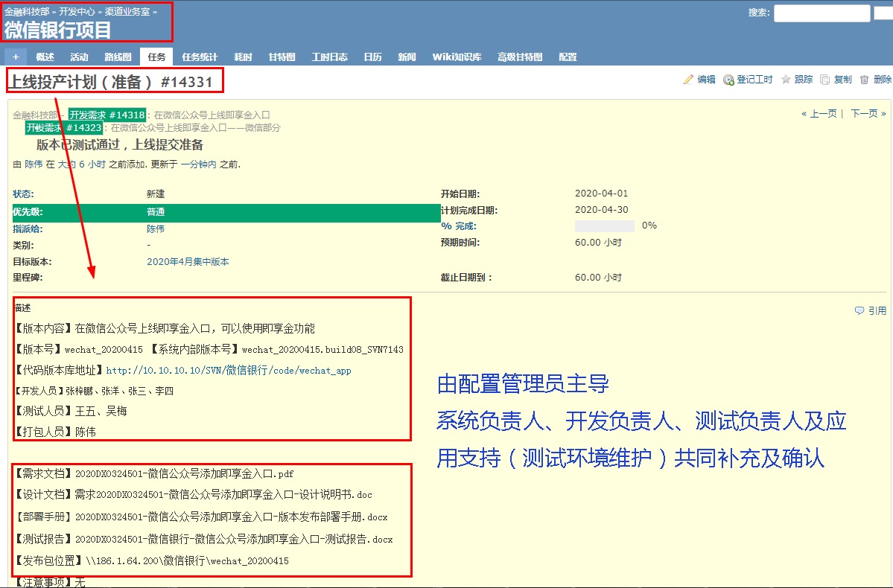Click the 金融科技部 breadcrumb
The image size is (893, 588).
[x=27, y=11]
